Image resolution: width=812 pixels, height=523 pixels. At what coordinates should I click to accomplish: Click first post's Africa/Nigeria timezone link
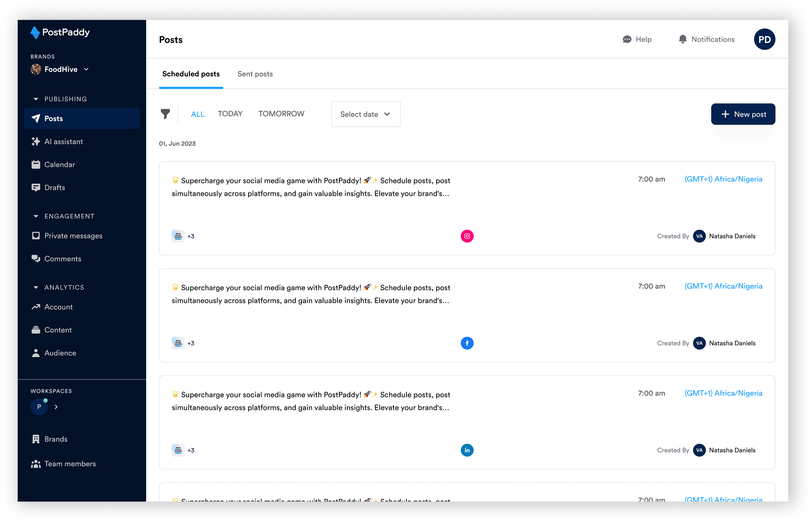(x=723, y=179)
